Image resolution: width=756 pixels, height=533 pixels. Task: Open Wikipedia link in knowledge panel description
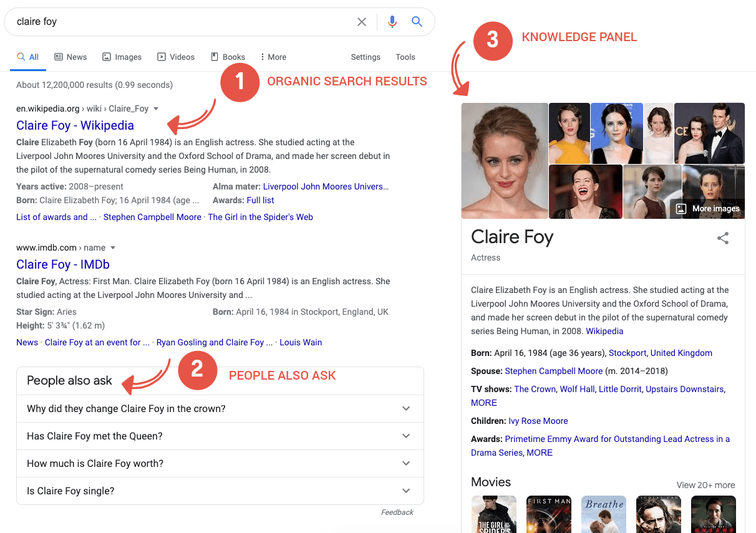604,331
